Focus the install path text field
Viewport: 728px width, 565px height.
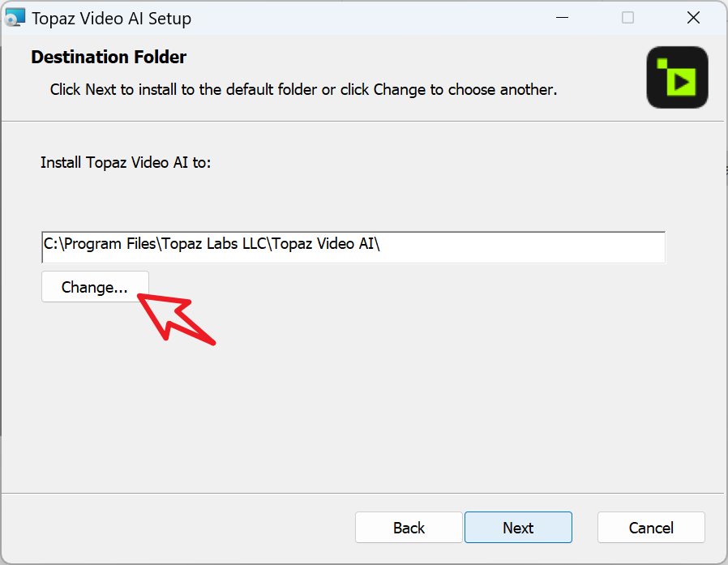(519, 246)
